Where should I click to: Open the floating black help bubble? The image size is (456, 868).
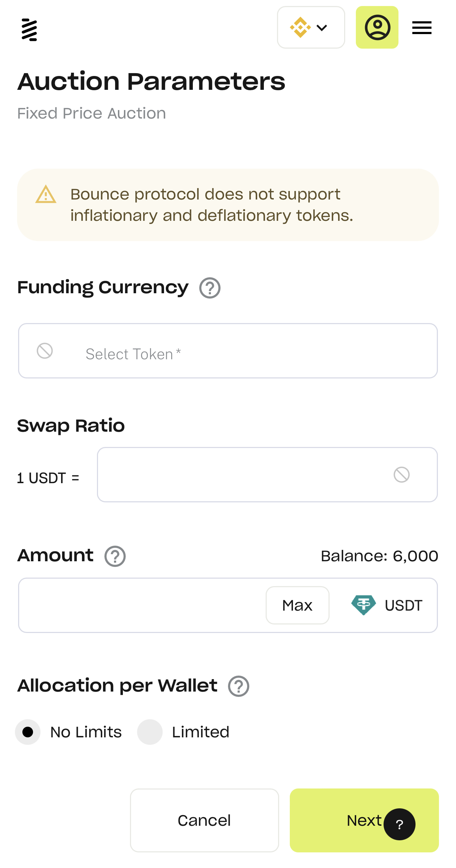click(x=400, y=824)
